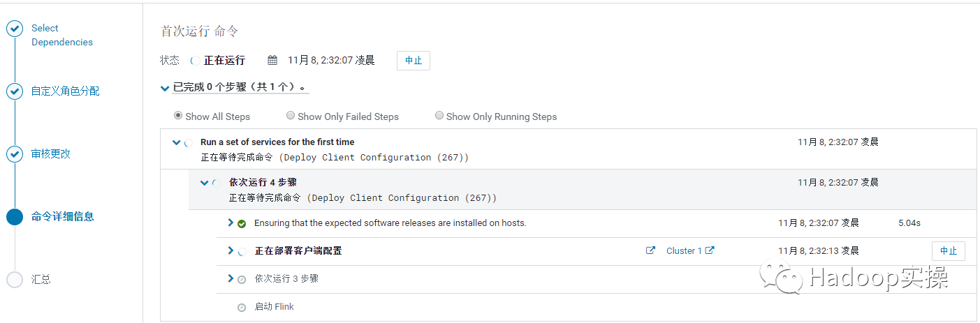This screenshot has width=980, height=323.
Task: Go to 自定义角色分配 wizard step
Action: pos(65,91)
